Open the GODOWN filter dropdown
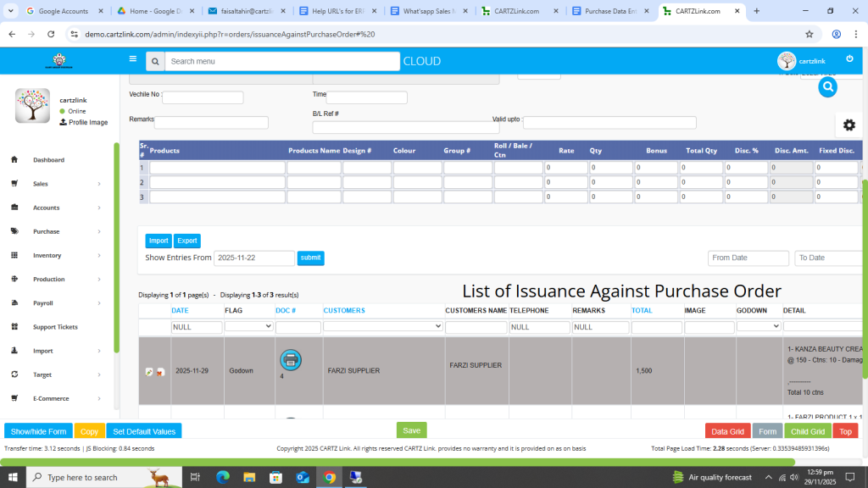Viewport: 868px width, 488px height. [759, 326]
